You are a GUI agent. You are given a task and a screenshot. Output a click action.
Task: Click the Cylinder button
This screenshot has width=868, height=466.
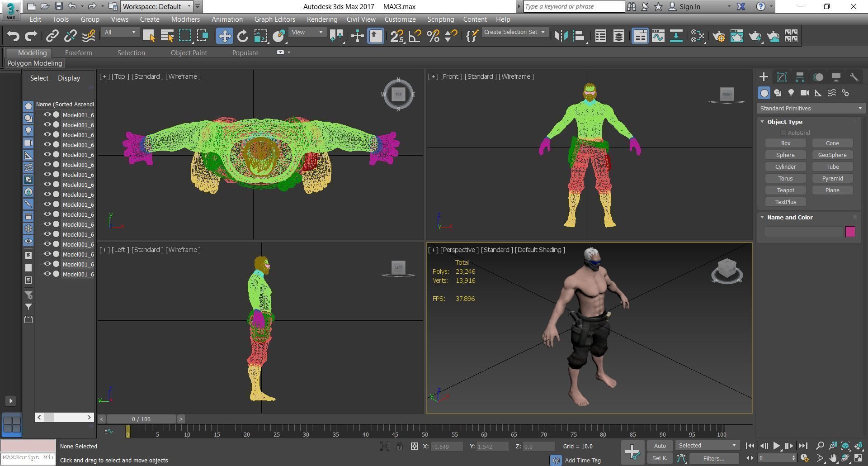click(785, 167)
